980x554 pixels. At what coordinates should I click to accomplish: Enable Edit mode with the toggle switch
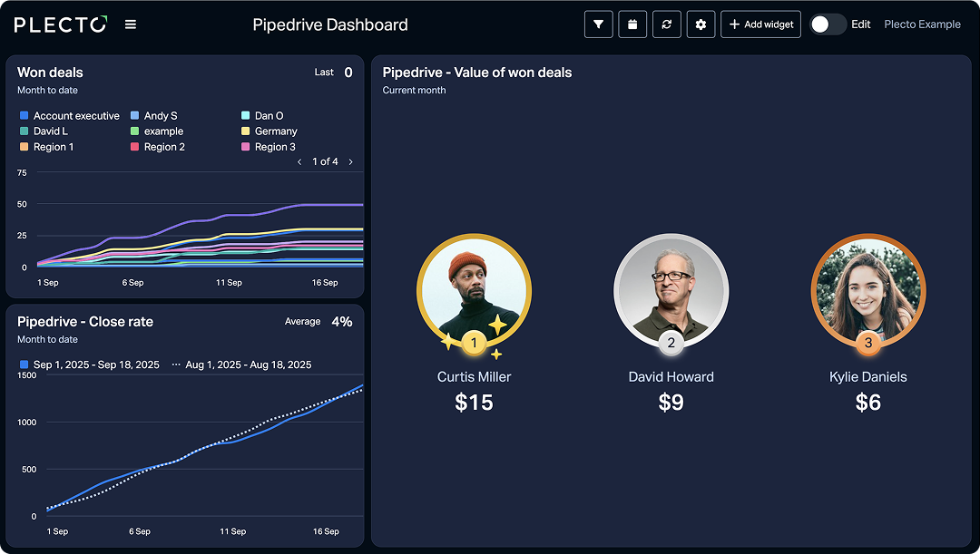point(827,24)
